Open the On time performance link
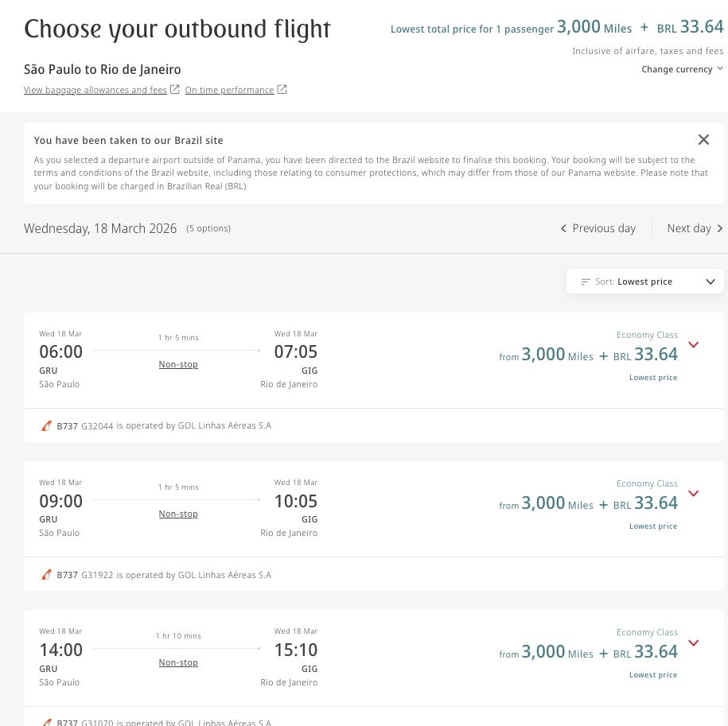The image size is (728, 726). [x=229, y=90]
